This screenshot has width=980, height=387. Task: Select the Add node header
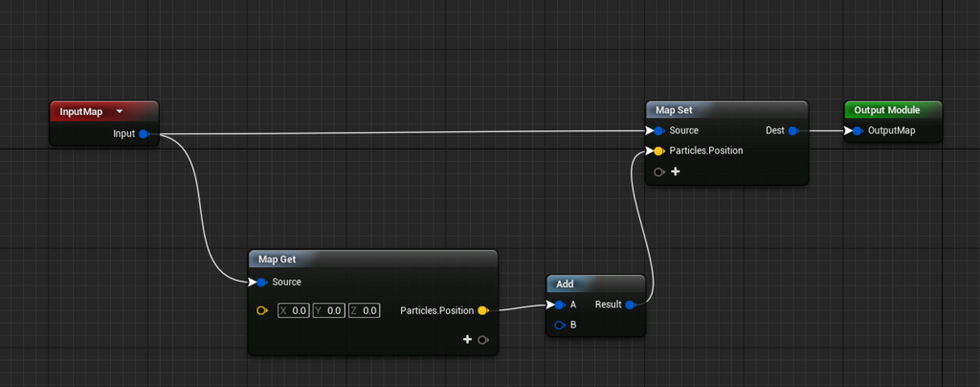point(595,284)
